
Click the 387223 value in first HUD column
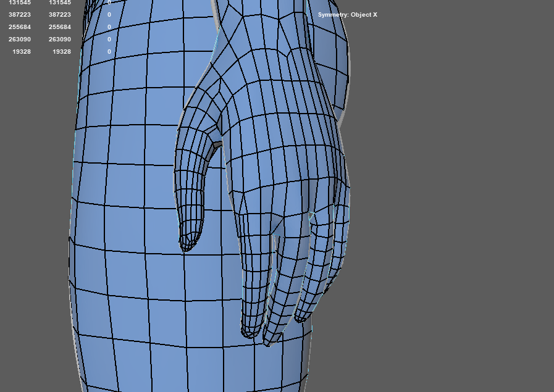click(x=20, y=14)
